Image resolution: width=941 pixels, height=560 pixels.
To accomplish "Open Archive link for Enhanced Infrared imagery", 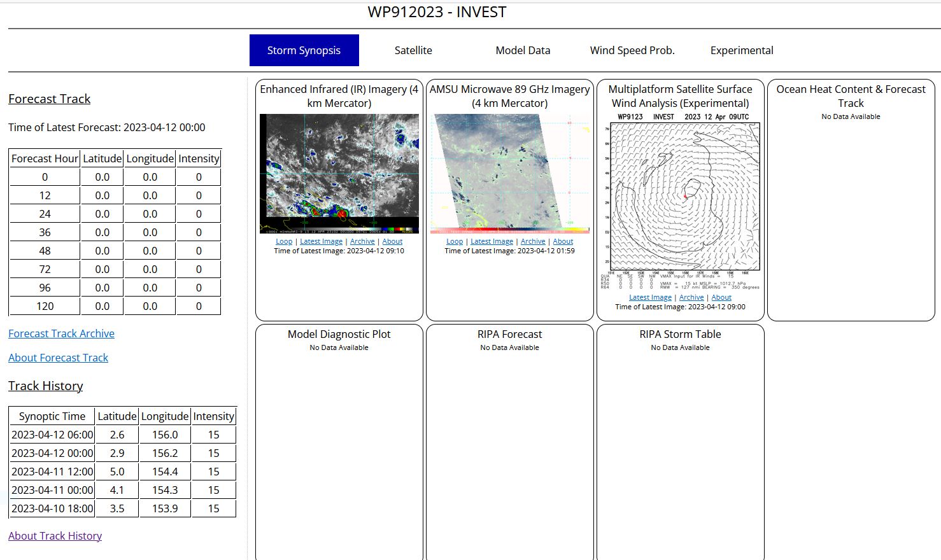I will click(x=362, y=242).
